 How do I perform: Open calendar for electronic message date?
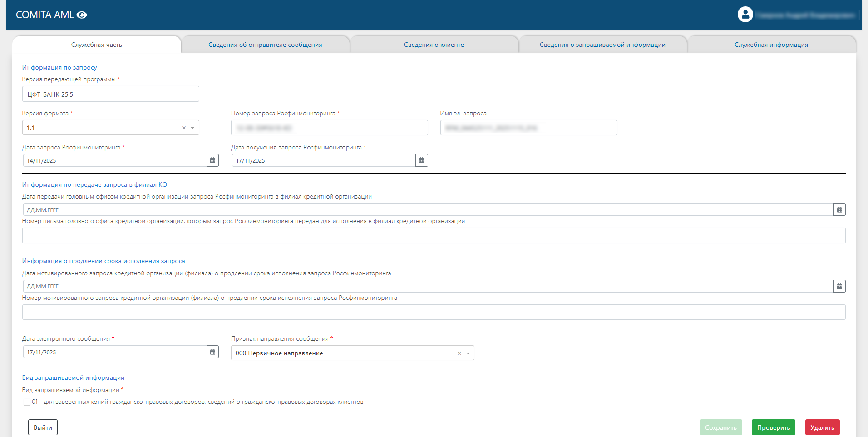(212, 352)
